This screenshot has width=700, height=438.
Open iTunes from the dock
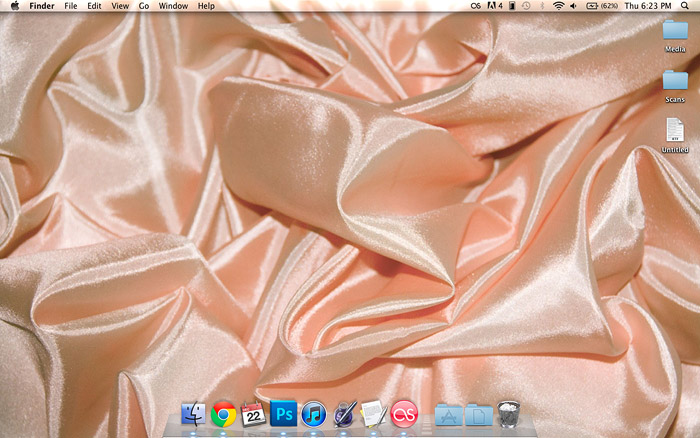(314, 413)
